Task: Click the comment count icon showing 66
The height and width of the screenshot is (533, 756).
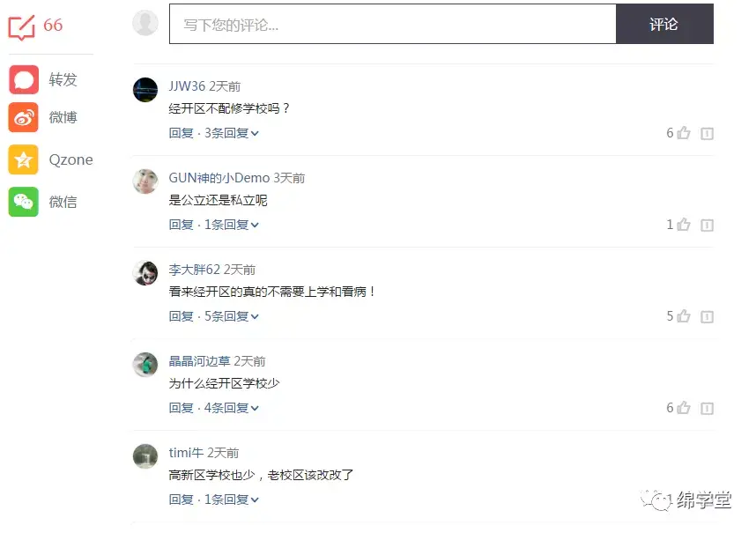Action: (x=22, y=27)
